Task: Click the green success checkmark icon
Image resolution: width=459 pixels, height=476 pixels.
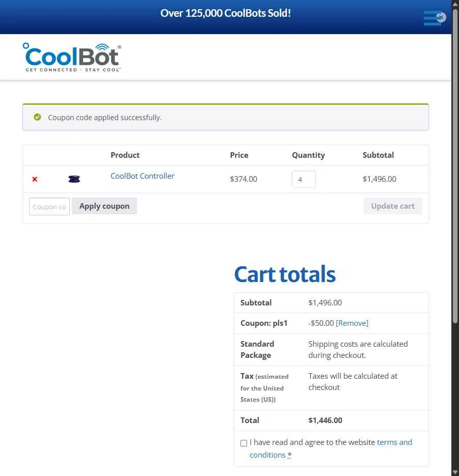Action: [x=37, y=117]
